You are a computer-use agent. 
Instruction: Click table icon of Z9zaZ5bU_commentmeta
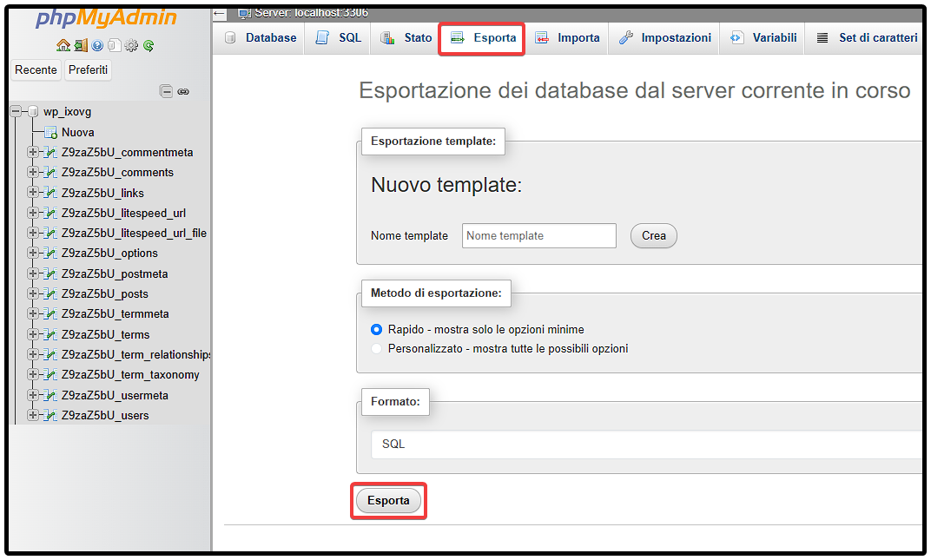(x=51, y=153)
